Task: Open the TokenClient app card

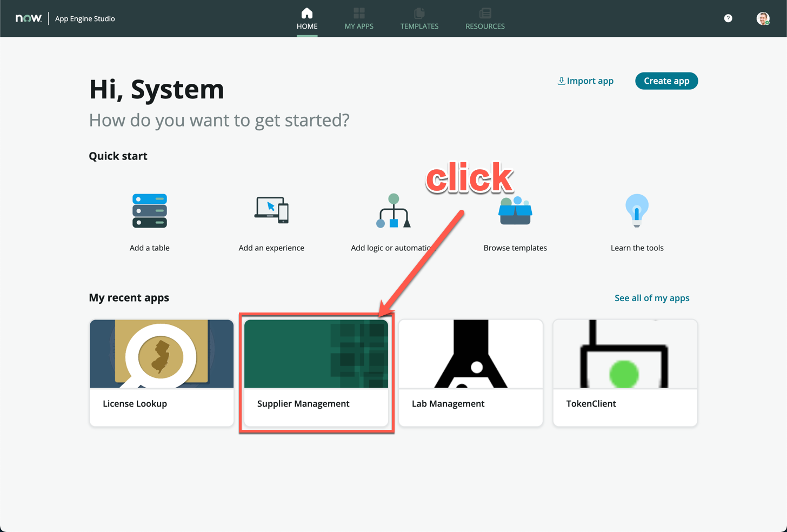Action: point(625,373)
